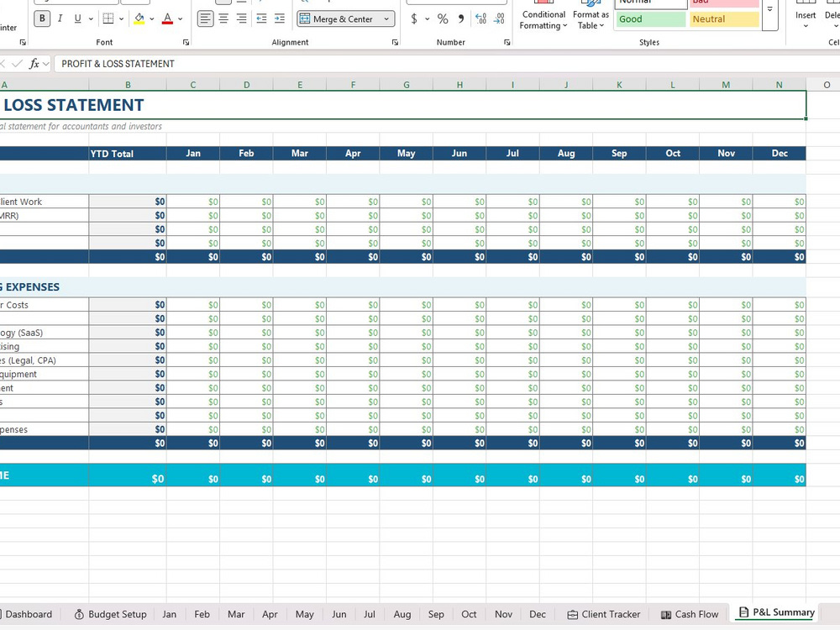Open Font Color dropdown arrow

click(x=180, y=18)
